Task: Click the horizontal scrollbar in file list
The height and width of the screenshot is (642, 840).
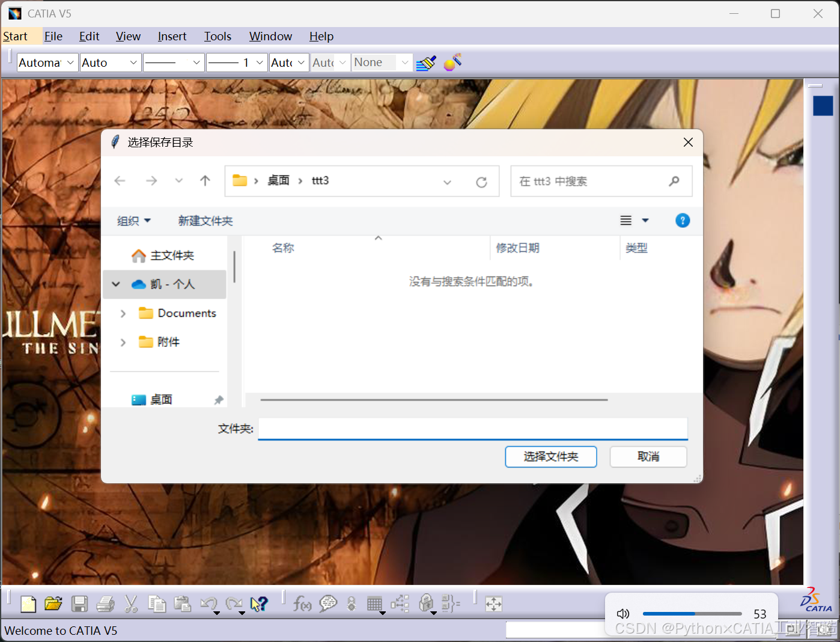Action: [x=434, y=400]
